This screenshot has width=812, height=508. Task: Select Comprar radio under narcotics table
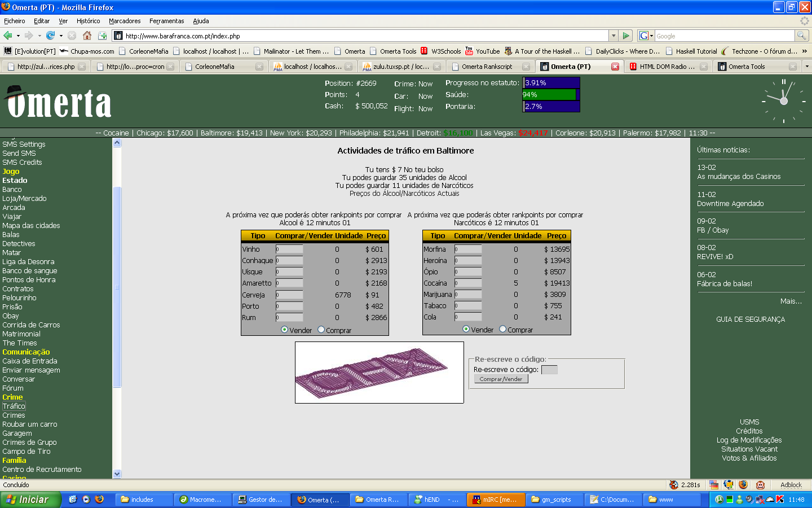[x=503, y=330]
